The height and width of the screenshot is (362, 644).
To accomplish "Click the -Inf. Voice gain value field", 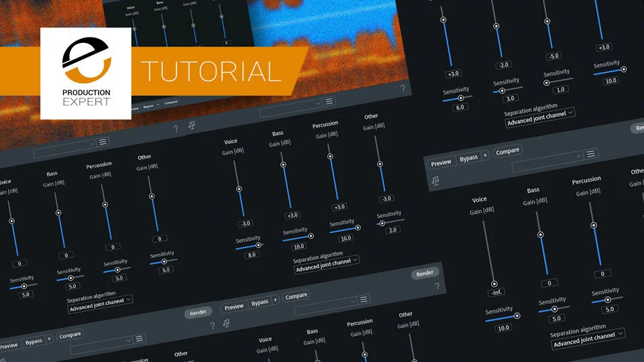I will point(496,293).
